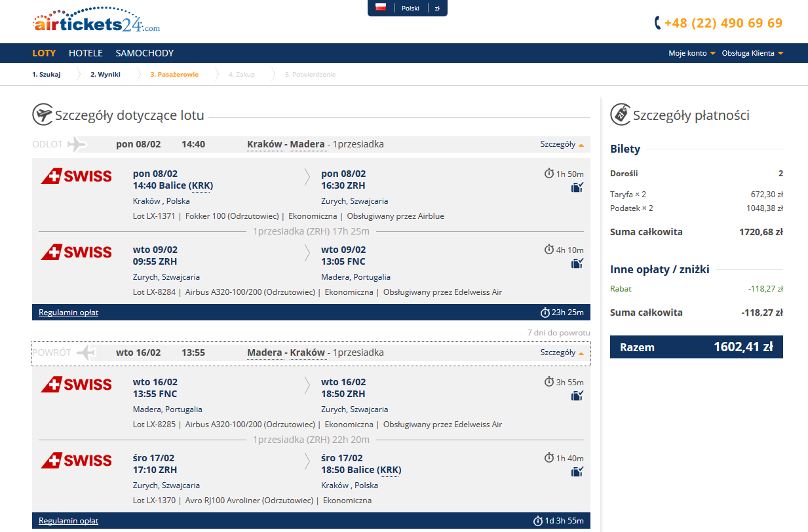Open Regulamin opłat for outbound flight
808x532 pixels.
(x=68, y=313)
